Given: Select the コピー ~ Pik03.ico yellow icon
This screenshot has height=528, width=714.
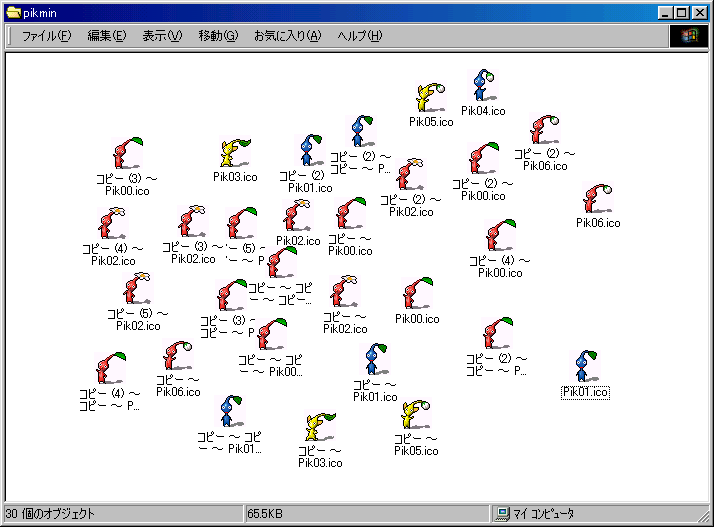Looking at the screenshot, I should (x=321, y=426).
